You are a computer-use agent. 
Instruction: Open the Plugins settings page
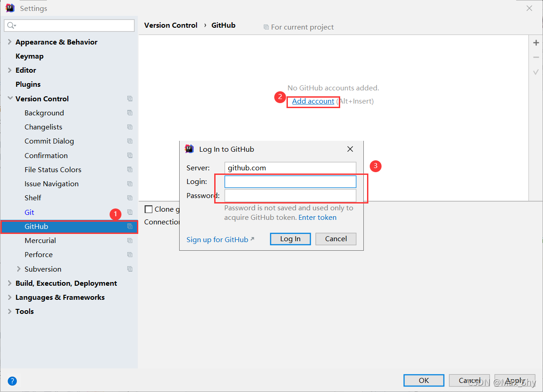28,84
